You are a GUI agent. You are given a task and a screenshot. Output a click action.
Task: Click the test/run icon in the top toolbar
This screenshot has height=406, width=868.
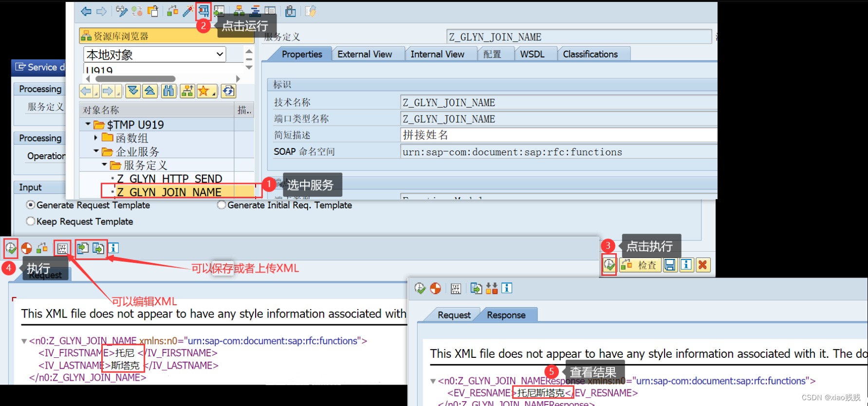pyautogui.click(x=203, y=11)
